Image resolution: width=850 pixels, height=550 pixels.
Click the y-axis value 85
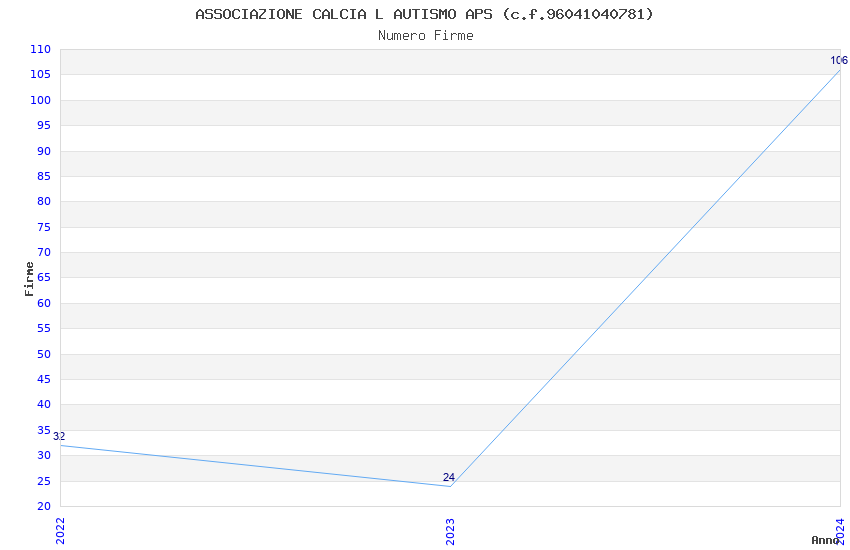(x=44, y=176)
